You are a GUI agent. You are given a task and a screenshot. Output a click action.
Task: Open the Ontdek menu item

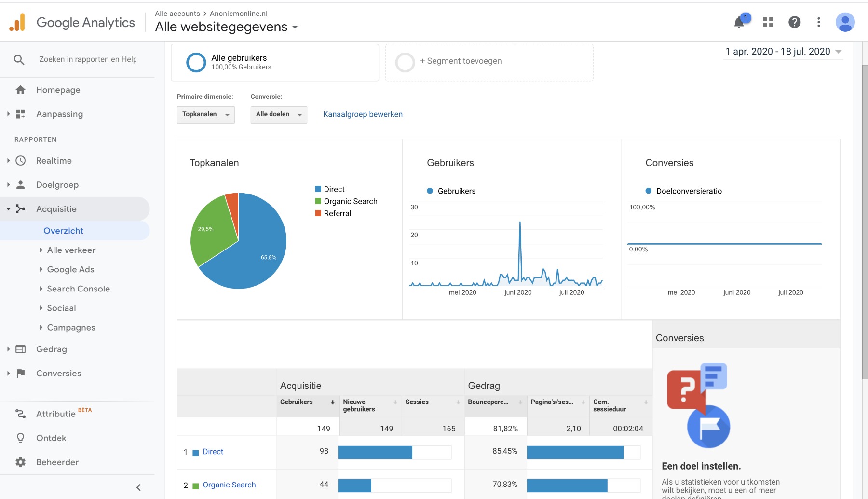click(51, 438)
